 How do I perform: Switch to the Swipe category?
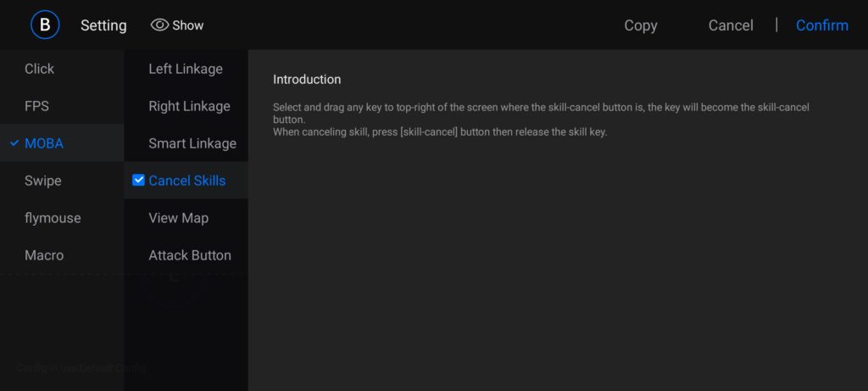point(43,181)
